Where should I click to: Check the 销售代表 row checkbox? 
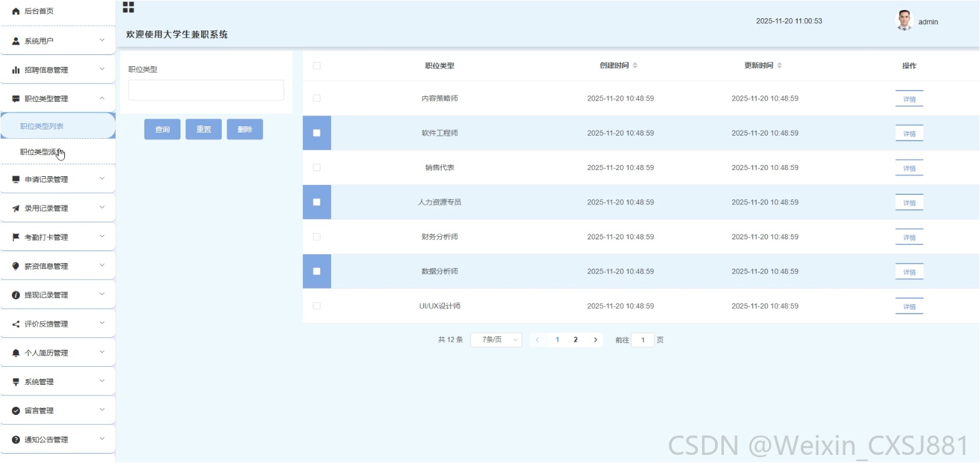[x=317, y=167]
